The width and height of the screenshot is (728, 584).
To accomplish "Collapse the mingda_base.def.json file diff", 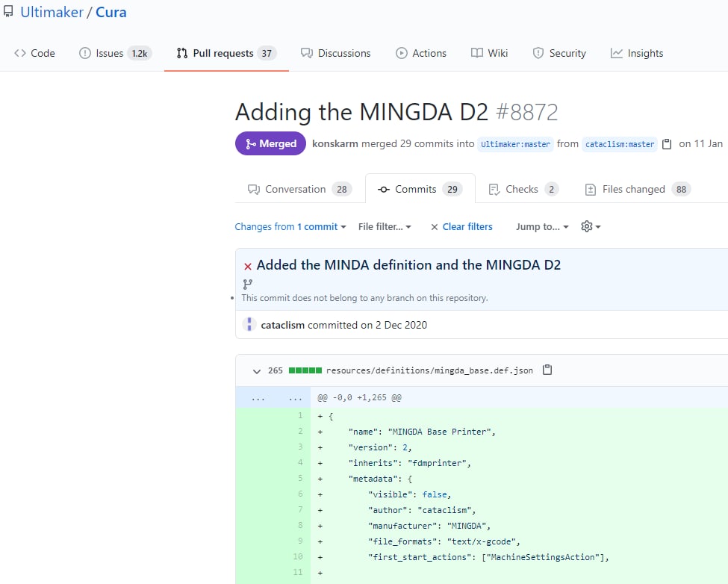I will (256, 371).
